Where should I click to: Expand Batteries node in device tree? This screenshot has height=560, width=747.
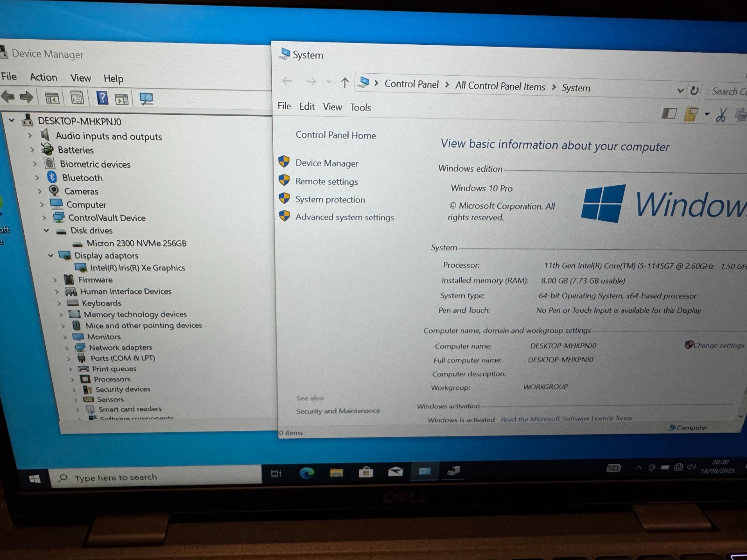tap(32, 150)
